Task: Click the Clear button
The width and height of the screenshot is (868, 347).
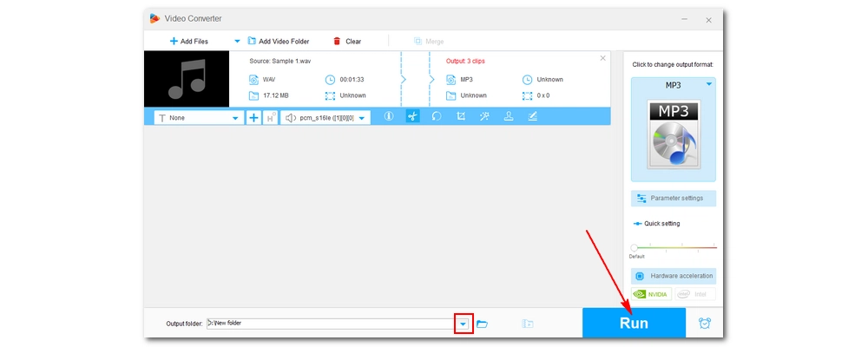Action: (347, 42)
